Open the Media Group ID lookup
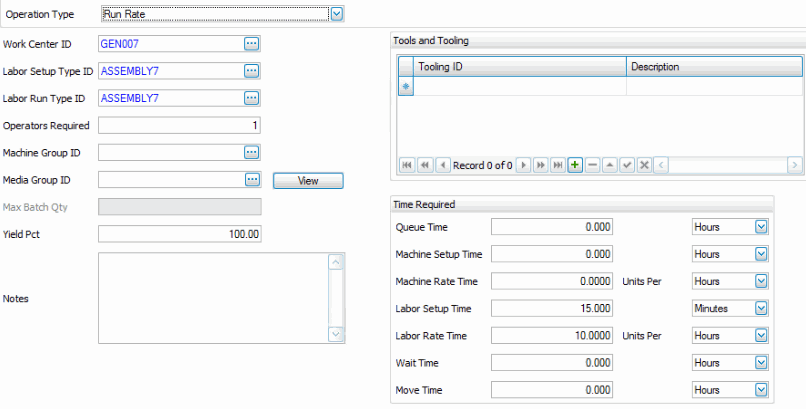The width and height of the screenshot is (806, 409). pos(251,180)
